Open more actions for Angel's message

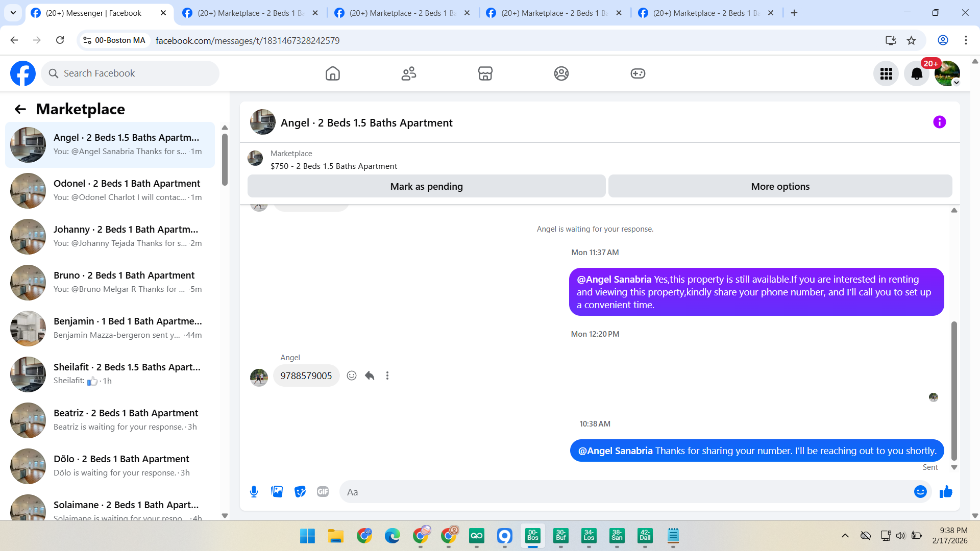pos(387,376)
